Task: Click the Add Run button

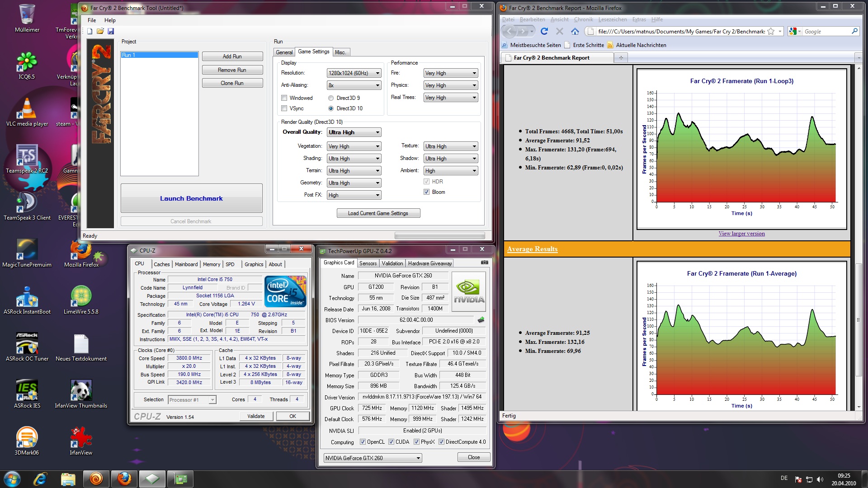Action: click(x=232, y=56)
